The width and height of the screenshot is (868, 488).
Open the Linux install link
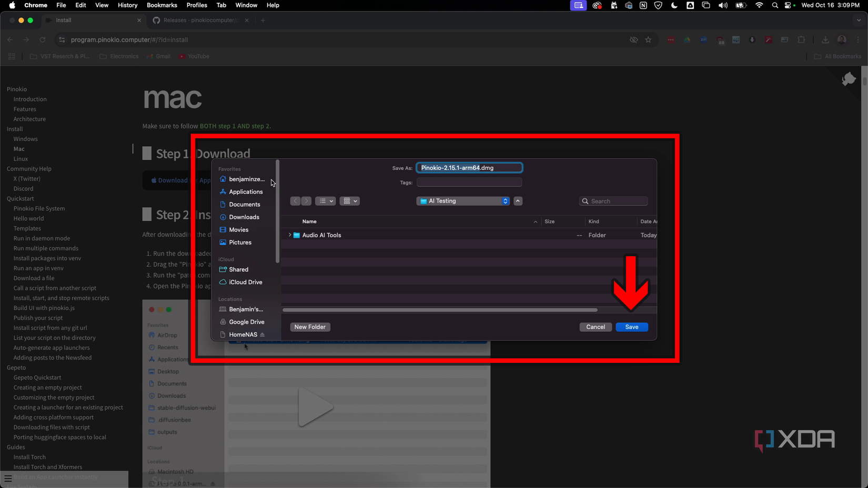click(21, 159)
